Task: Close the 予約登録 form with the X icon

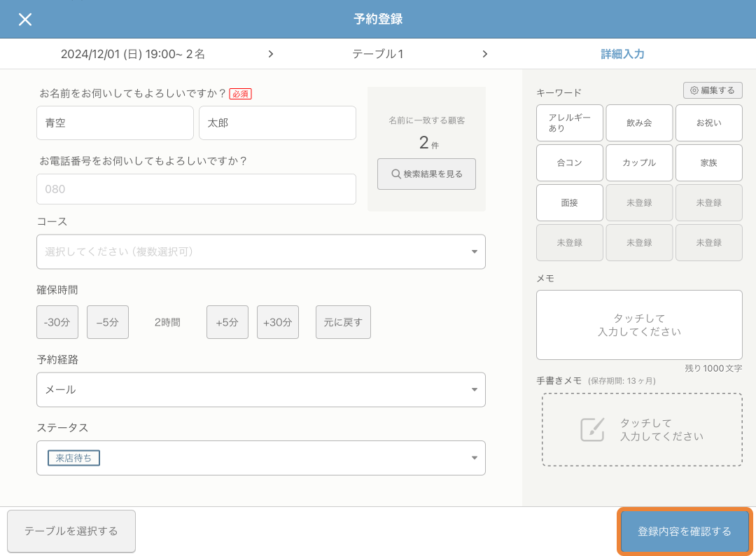Action: coord(25,20)
